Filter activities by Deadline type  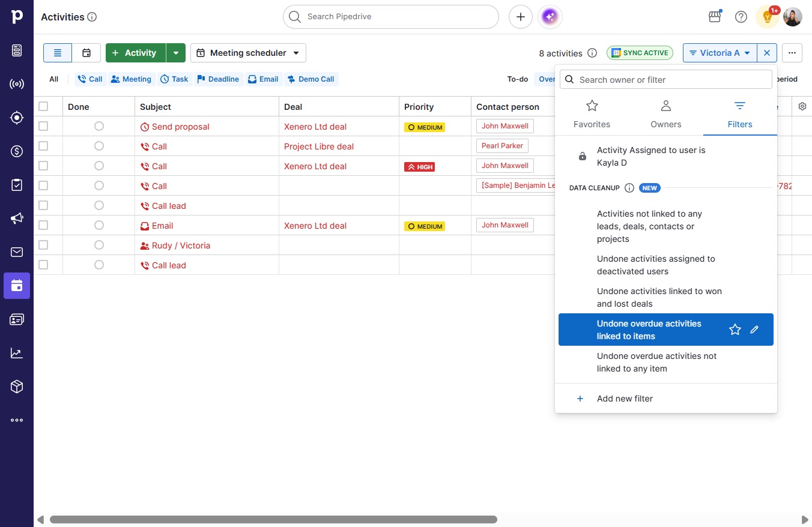click(x=218, y=79)
